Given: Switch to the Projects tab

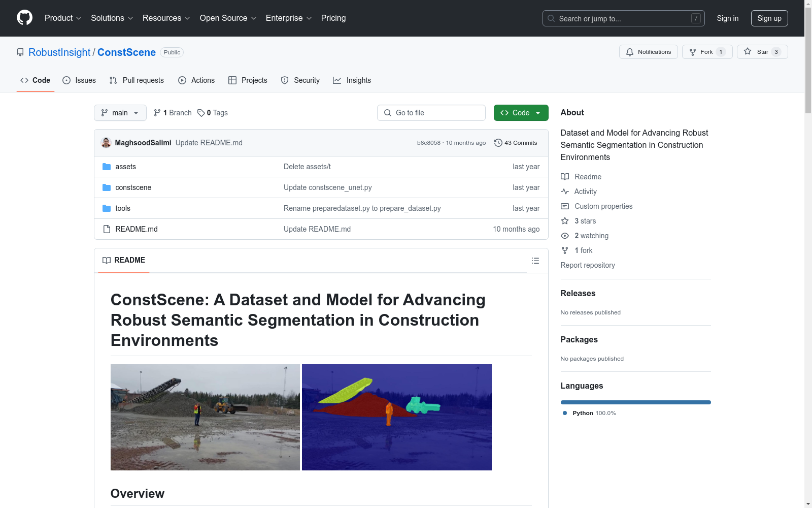Looking at the screenshot, I should point(248,80).
